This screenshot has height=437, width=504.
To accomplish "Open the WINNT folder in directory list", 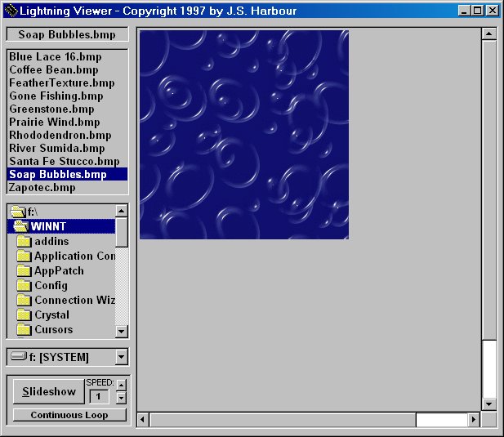I will click(x=49, y=226).
